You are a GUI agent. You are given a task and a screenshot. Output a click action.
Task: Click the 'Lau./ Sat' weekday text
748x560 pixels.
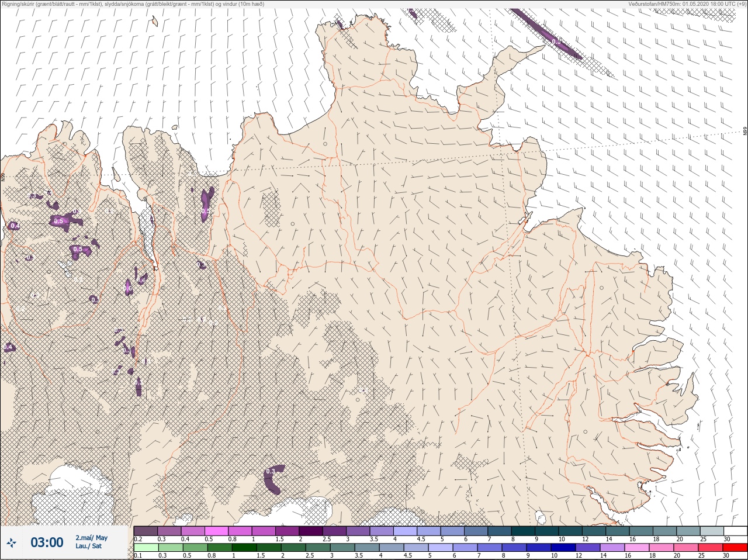coord(88,547)
